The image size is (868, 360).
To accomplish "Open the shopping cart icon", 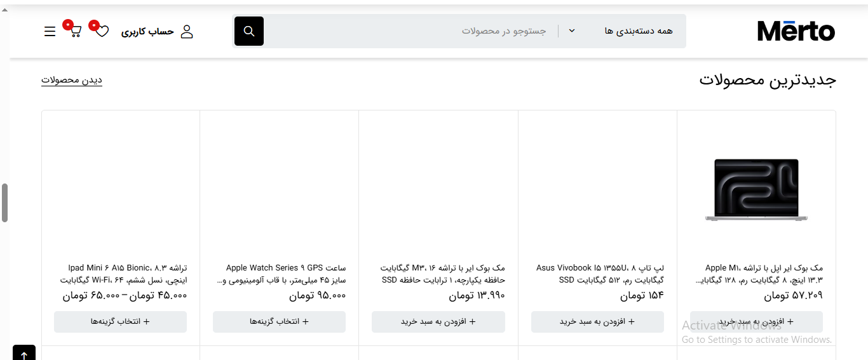I will tap(76, 31).
